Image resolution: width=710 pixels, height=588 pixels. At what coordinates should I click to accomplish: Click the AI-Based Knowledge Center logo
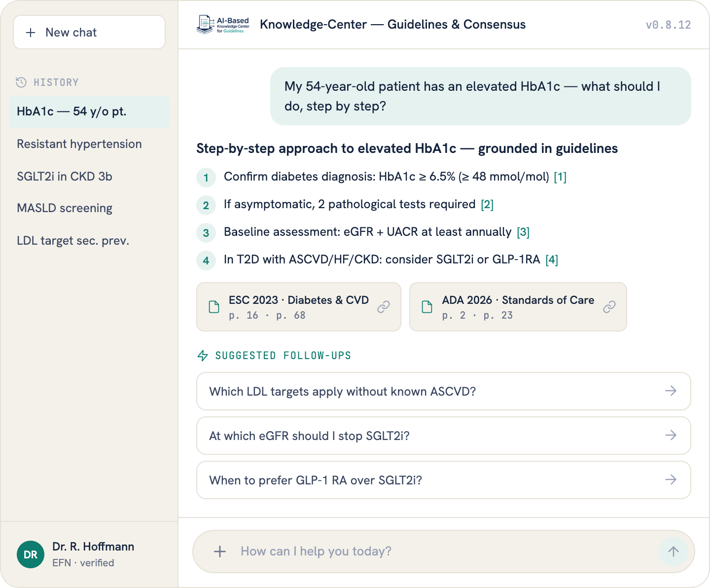(223, 24)
